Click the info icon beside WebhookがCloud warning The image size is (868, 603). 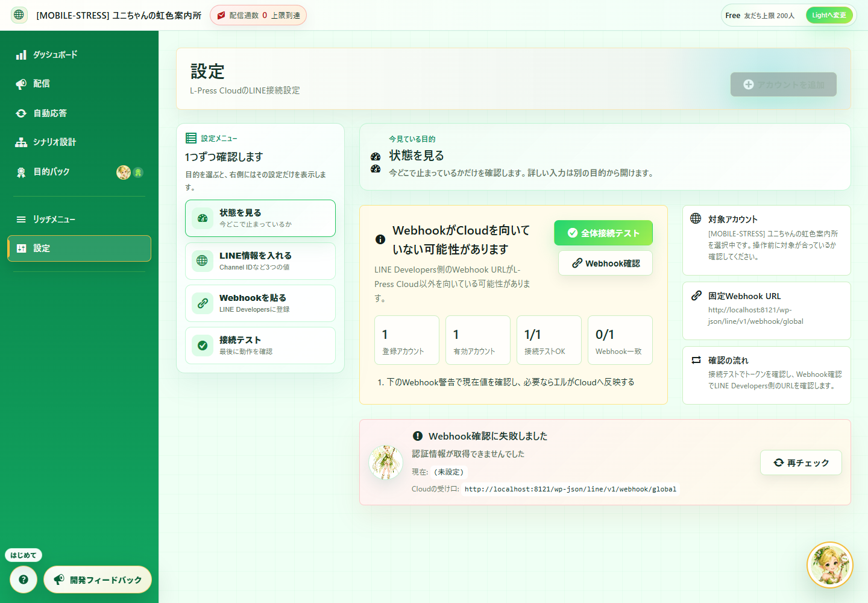click(380, 239)
